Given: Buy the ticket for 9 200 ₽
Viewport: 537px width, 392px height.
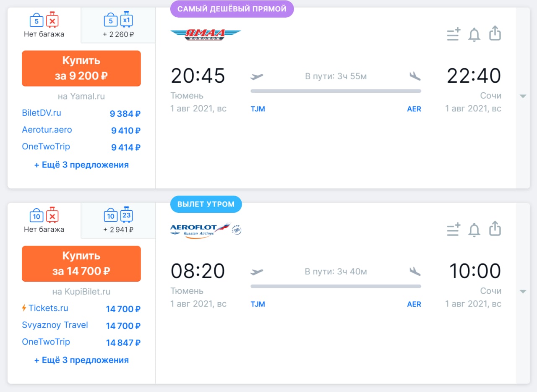Looking at the screenshot, I should tap(81, 68).
